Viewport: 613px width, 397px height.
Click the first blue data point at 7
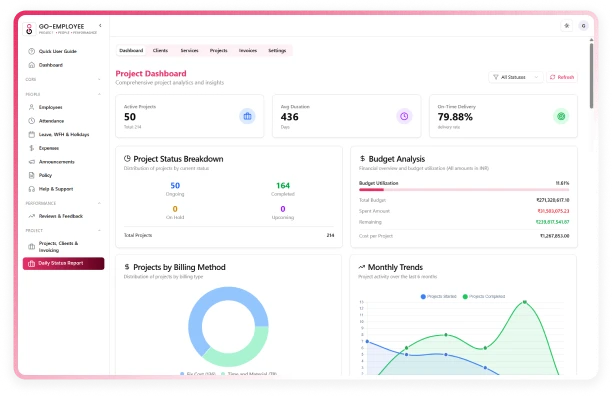pos(367,341)
